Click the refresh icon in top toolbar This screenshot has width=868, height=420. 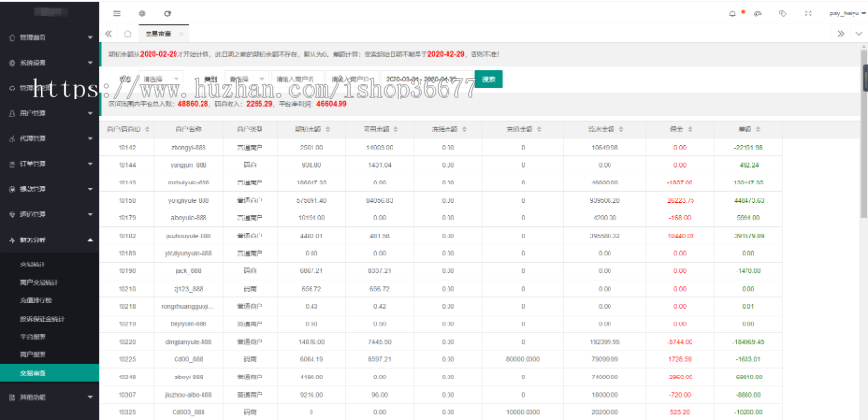coord(167,14)
